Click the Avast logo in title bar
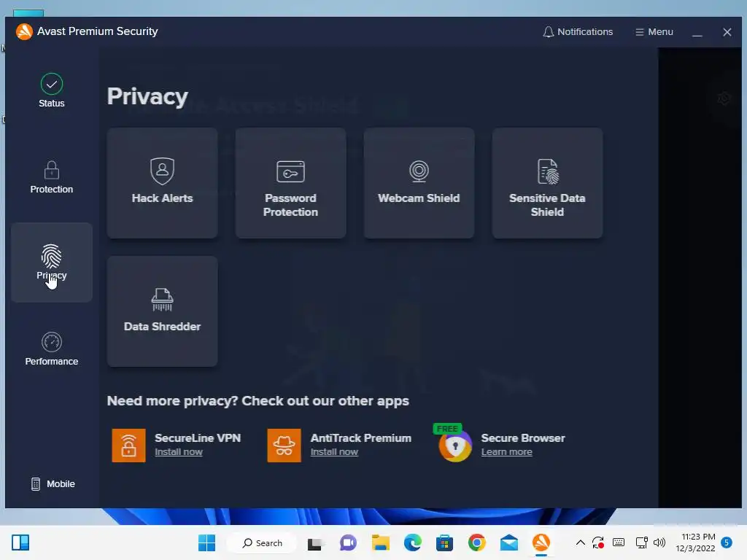Screen dimensions: 747x560 24,31
